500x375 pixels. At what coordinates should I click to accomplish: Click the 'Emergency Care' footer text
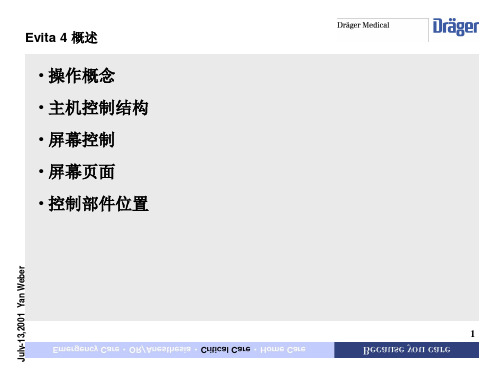point(86,350)
